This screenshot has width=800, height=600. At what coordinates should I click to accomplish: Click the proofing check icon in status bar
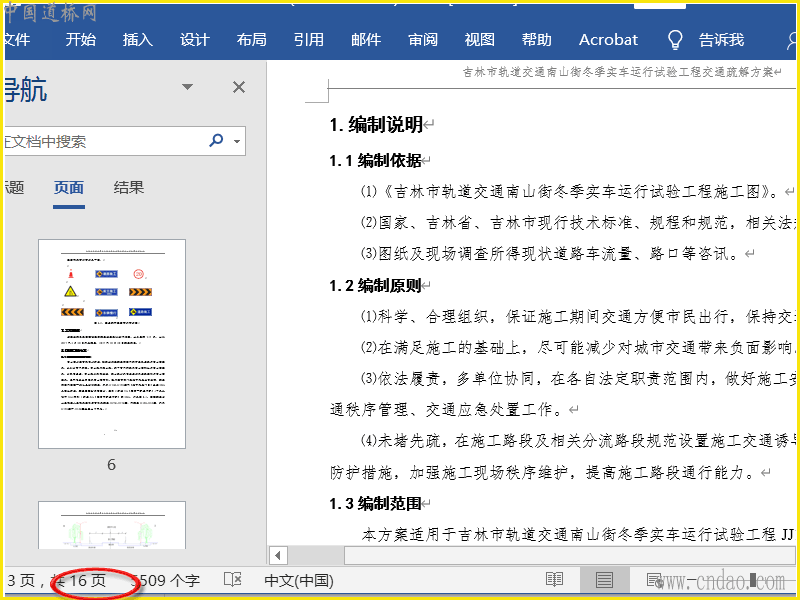coord(233,580)
